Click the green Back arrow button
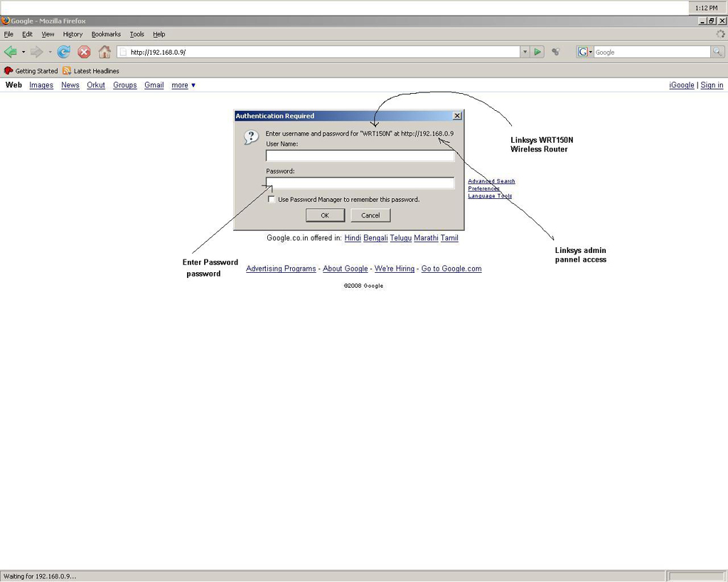Viewport: 728px width, 582px height. click(x=11, y=52)
